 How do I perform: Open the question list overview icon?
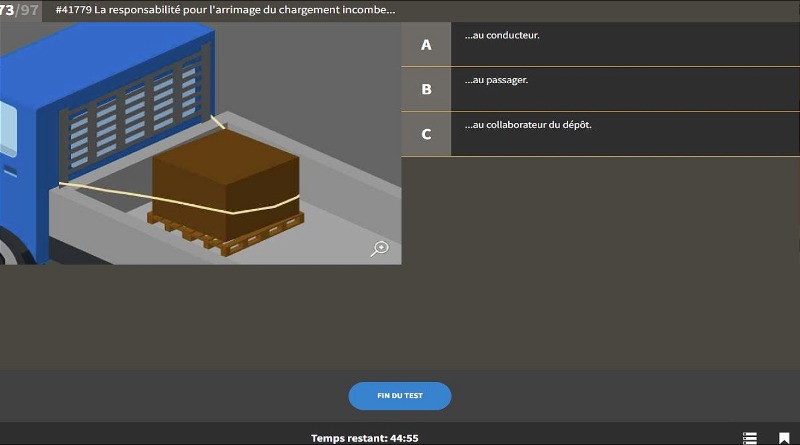click(750, 438)
